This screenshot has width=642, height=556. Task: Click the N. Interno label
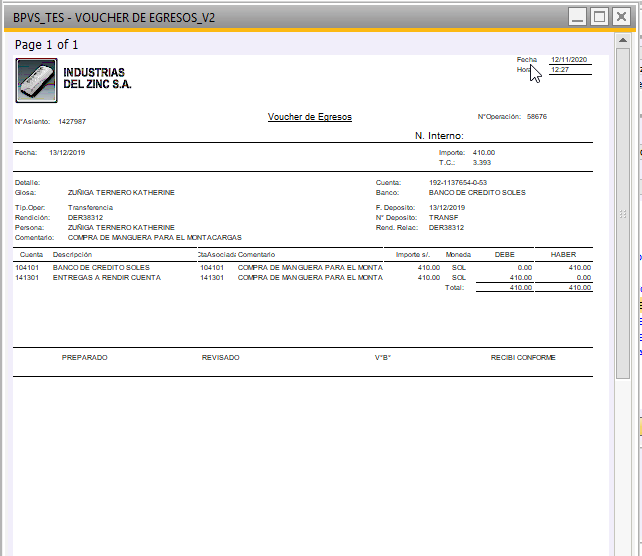pos(439,136)
